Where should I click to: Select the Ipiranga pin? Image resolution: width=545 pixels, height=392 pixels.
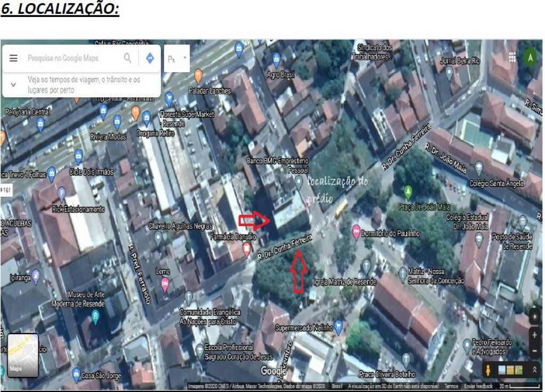point(36,277)
